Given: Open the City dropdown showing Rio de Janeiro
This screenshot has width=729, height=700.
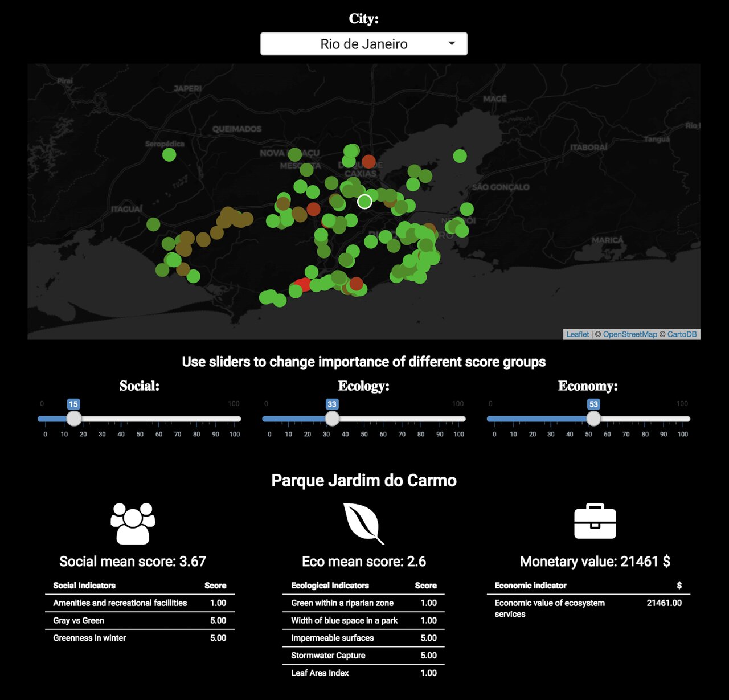Looking at the screenshot, I should pyautogui.click(x=363, y=44).
